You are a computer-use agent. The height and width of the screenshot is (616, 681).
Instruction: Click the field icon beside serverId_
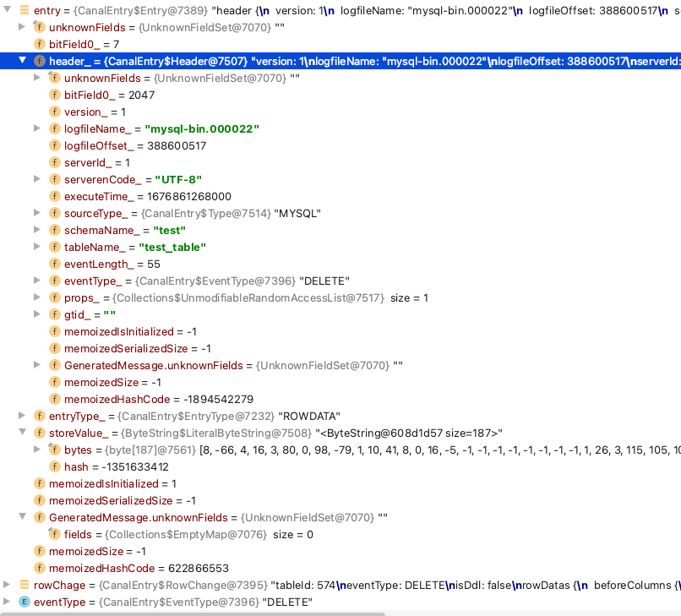tap(55, 162)
